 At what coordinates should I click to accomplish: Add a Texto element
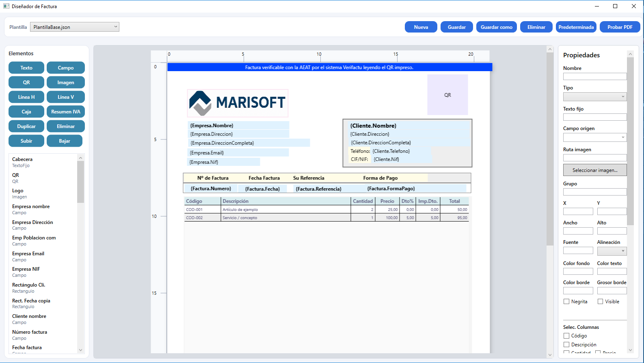(26, 68)
